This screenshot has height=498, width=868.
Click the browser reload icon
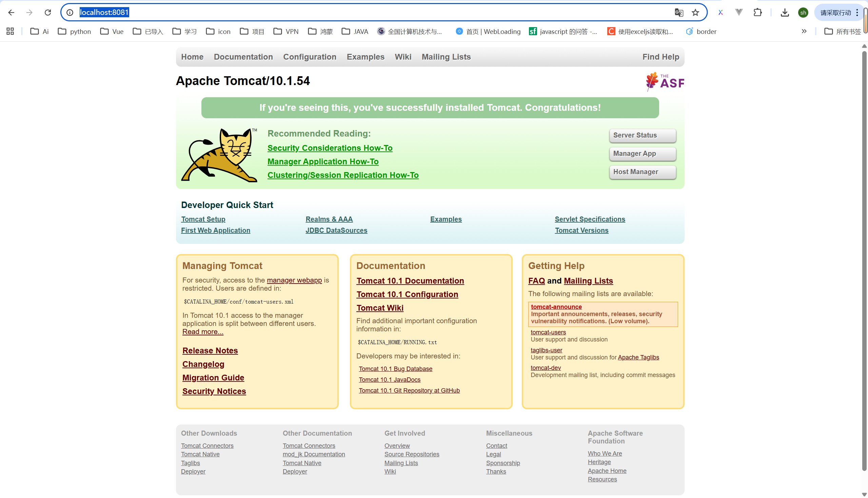pyautogui.click(x=47, y=13)
